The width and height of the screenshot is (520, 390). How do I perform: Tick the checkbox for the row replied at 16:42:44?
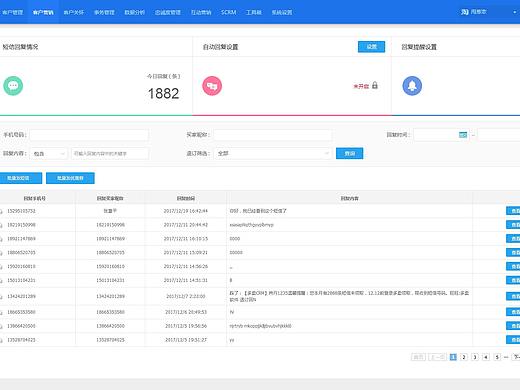click(x=1, y=211)
